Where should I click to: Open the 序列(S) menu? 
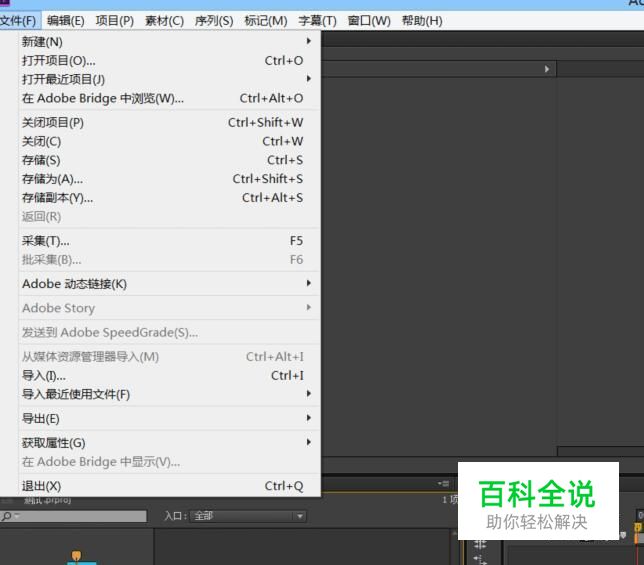[x=214, y=21]
